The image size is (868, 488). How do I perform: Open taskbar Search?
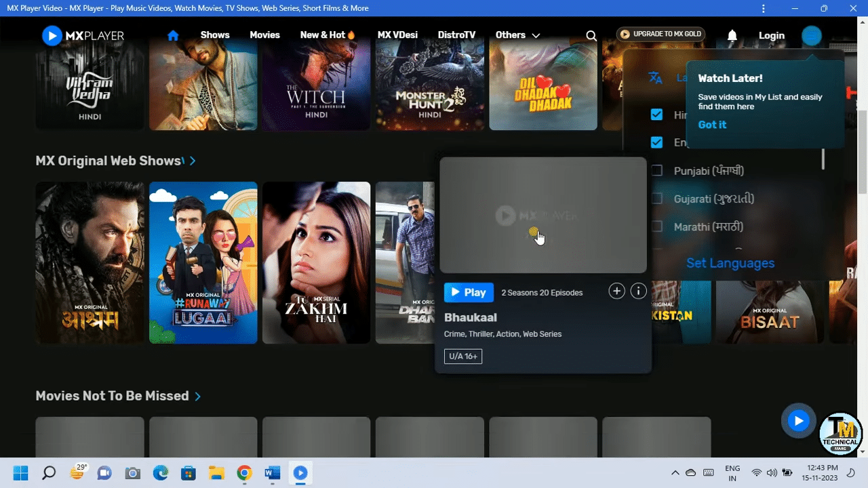49,473
